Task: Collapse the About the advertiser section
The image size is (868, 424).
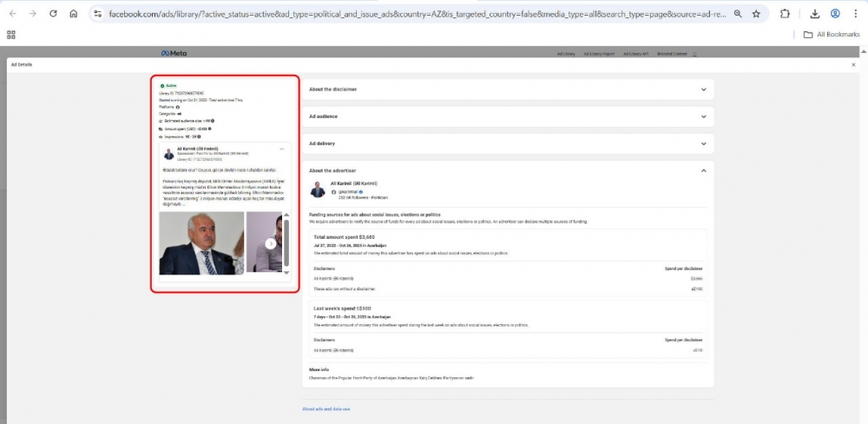Action: pyautogui.click(x=703, y=170)
